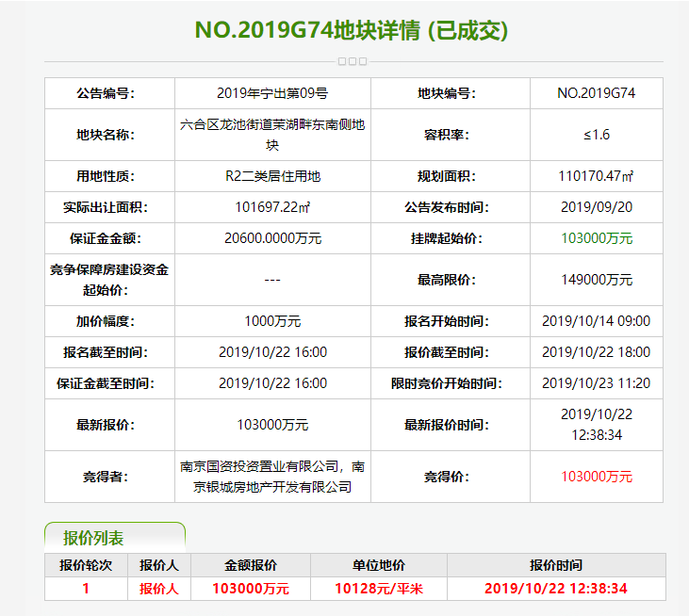This screenshot has height=616, width=689.
Task: Click the 规划面积 label cell
Action: coord(451,176)
